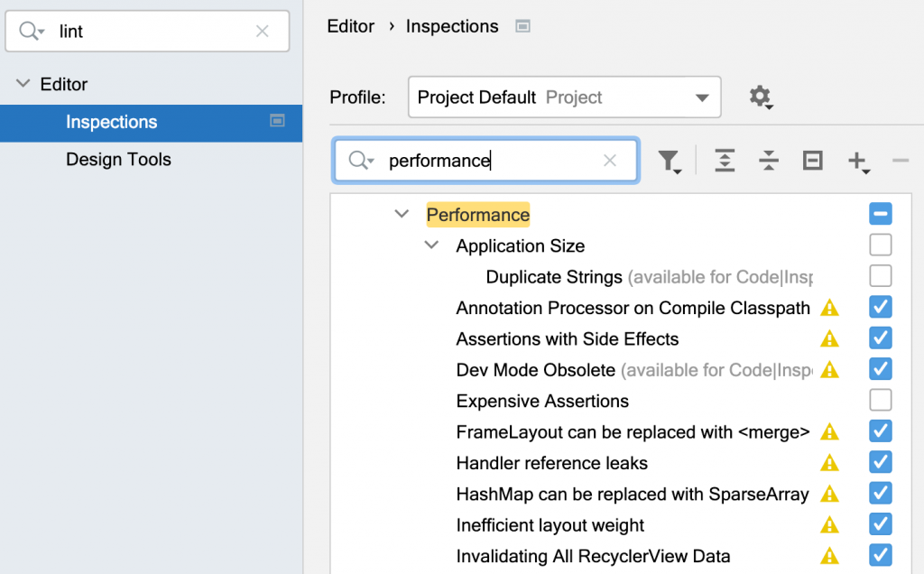Open the inspection filter funnel menu
924x574 pixels.
pyautogui.click(x=669, y=162)
